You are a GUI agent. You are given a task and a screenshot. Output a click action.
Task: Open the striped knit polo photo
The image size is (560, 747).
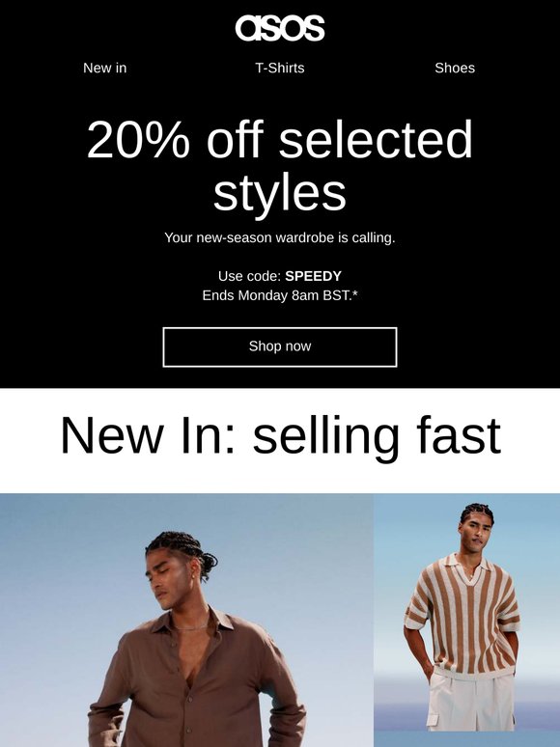pos(467,620)
